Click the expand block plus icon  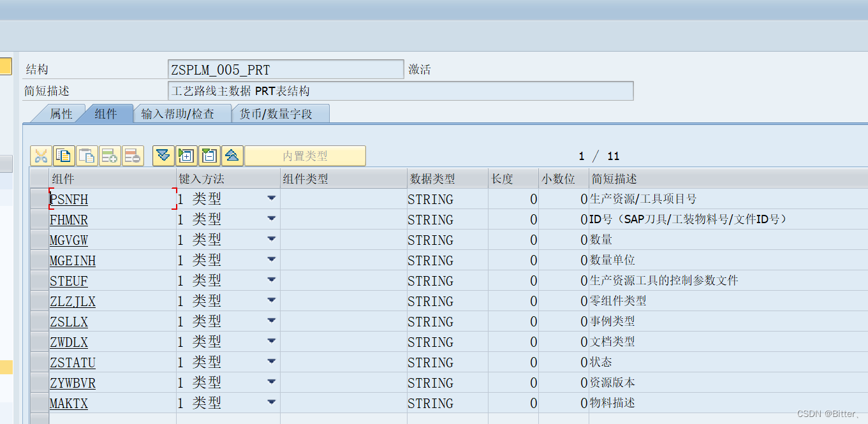[x=185, y=155]
